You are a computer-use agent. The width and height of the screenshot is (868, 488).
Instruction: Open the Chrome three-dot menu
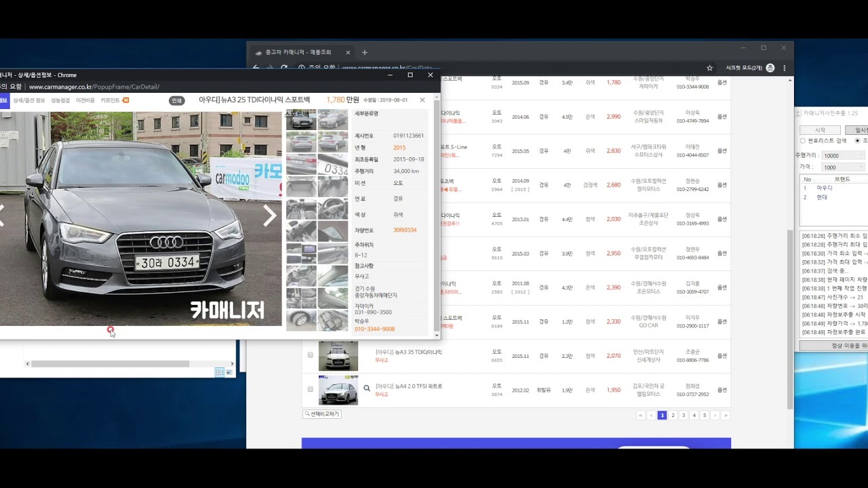tap(785, 68)
